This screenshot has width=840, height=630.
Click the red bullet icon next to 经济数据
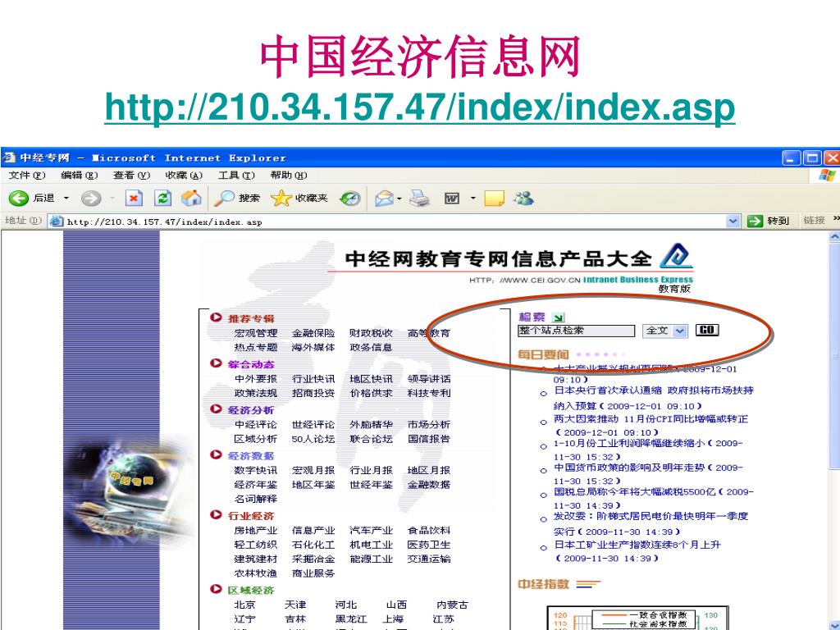pyautogui.click(x=216, y=454)
